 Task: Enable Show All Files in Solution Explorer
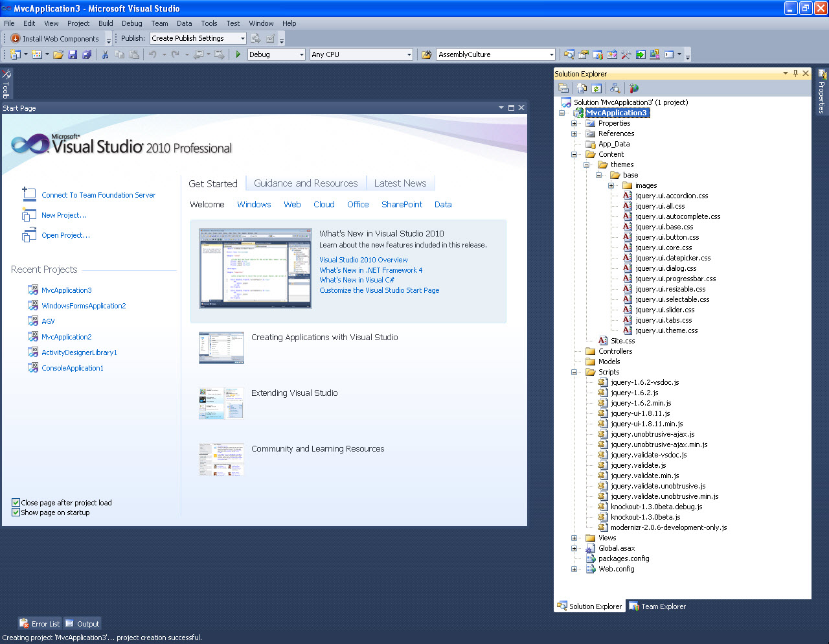582,87
